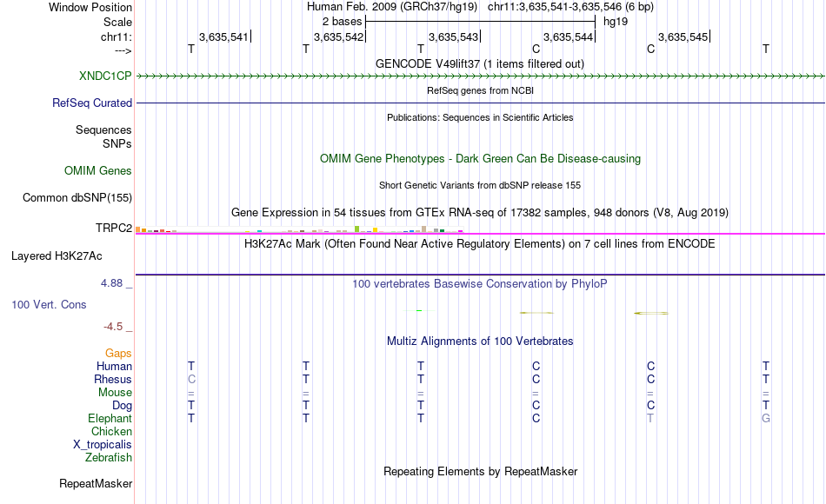
Task: Click the PhyloP upper limit value 4.88
Action: 111,283
